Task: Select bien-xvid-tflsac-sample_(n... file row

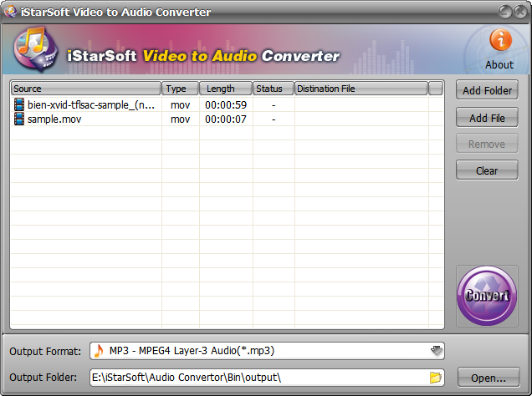Action: (227, 104)
